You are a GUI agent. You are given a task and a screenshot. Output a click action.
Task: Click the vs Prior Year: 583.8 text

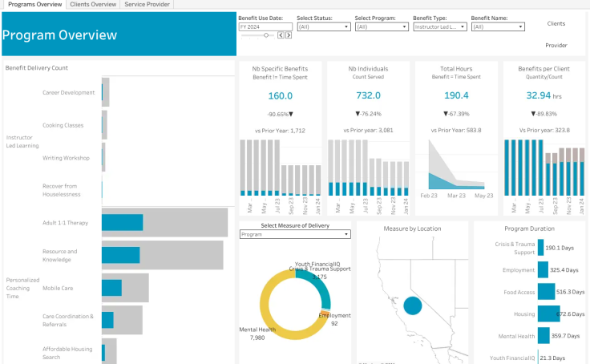(x=456, y=130)
